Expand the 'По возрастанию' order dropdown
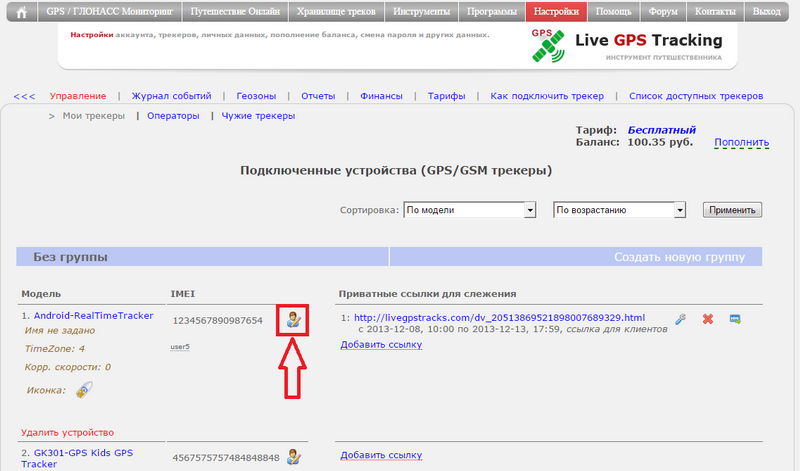 click(620, 210)
